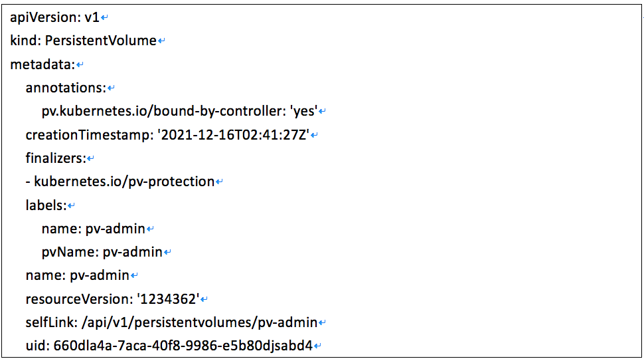The image size is (644, 359).
Task: Click the selfLink path /api/v1/persistentvolumes/pv-admin
Action: 200,322
